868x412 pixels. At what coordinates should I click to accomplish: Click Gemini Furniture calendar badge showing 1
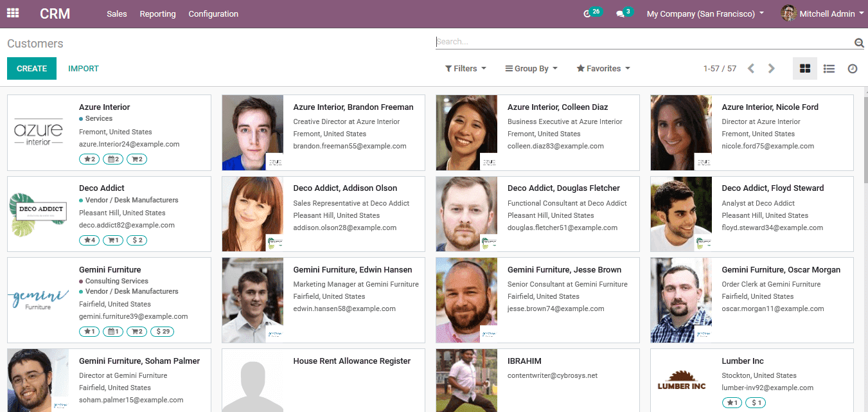tap(113, 332)
